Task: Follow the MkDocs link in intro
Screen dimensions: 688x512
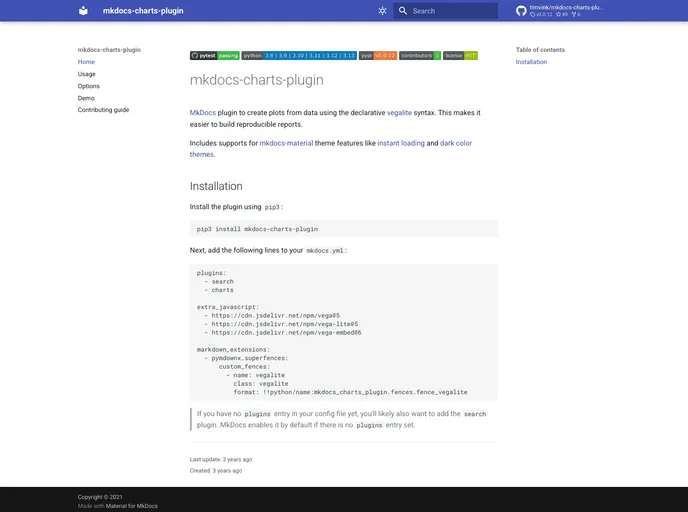Action: (203, 113)
